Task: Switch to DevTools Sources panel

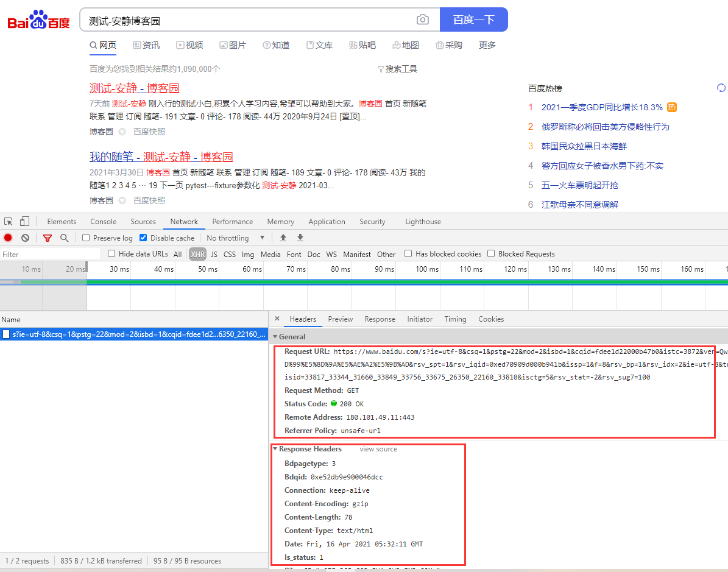Action: (143, 222)
